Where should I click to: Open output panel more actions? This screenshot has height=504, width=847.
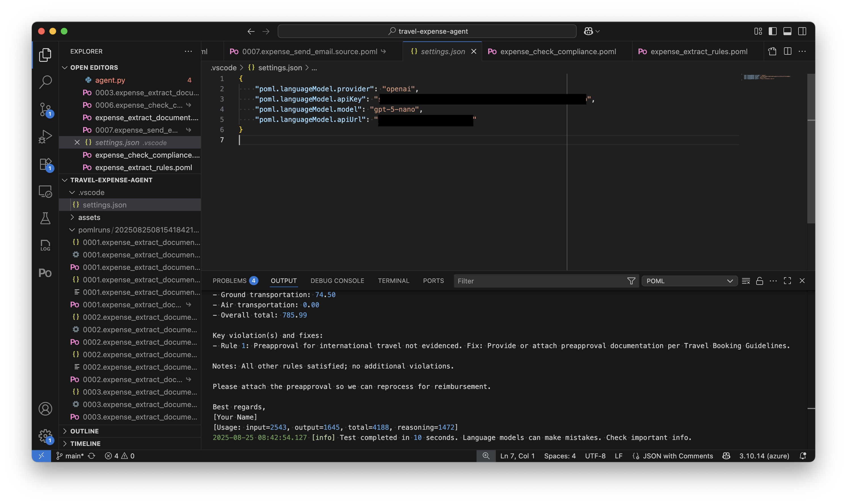click(x=773, y=281)
